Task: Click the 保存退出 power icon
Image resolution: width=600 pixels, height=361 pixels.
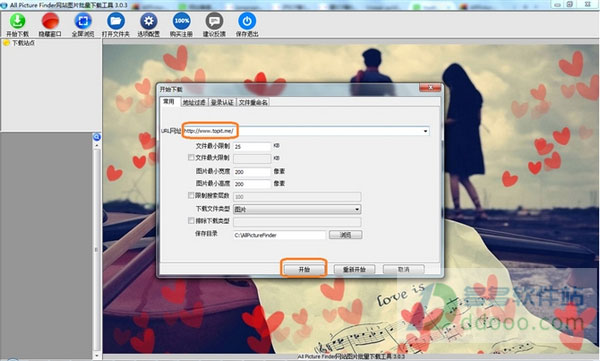Action: tap(247, 21)
